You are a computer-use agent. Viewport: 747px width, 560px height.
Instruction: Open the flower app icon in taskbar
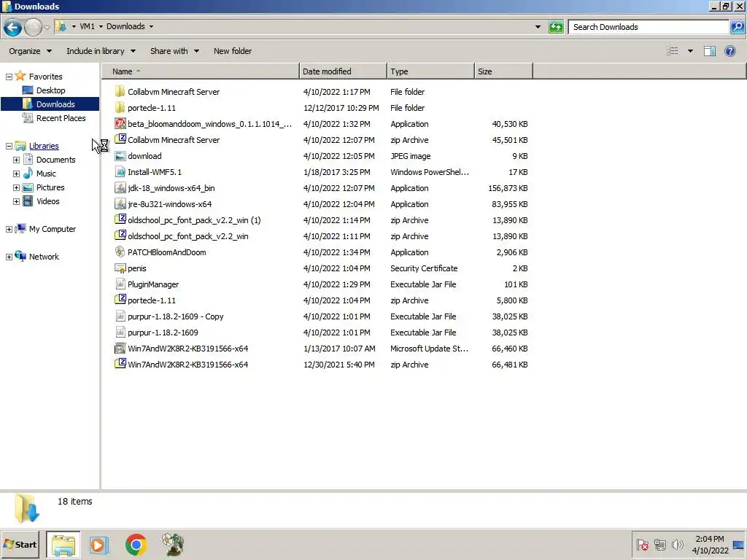(173, 545)
